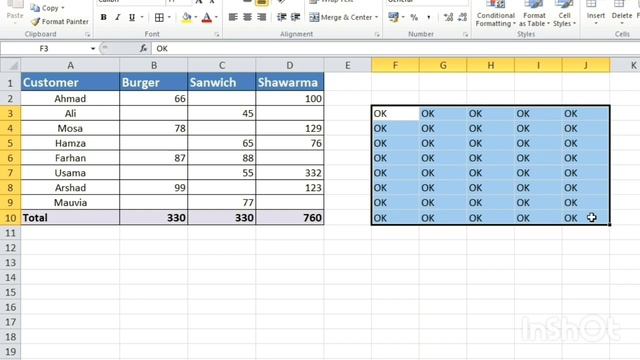This screenshot has width=640, height=360.
Task: Click Delete cells button
Action: pos(622,12)
